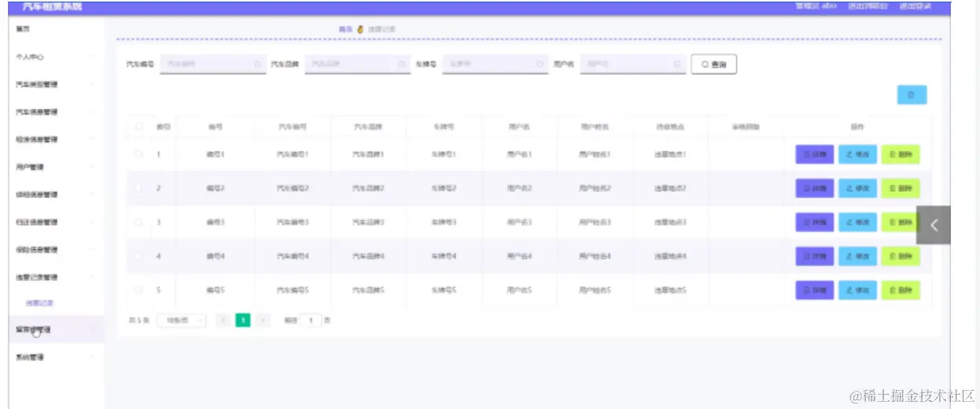The image size is (980, 409).
Task: Click 删除 button for row 编号5
Action: 901,290
